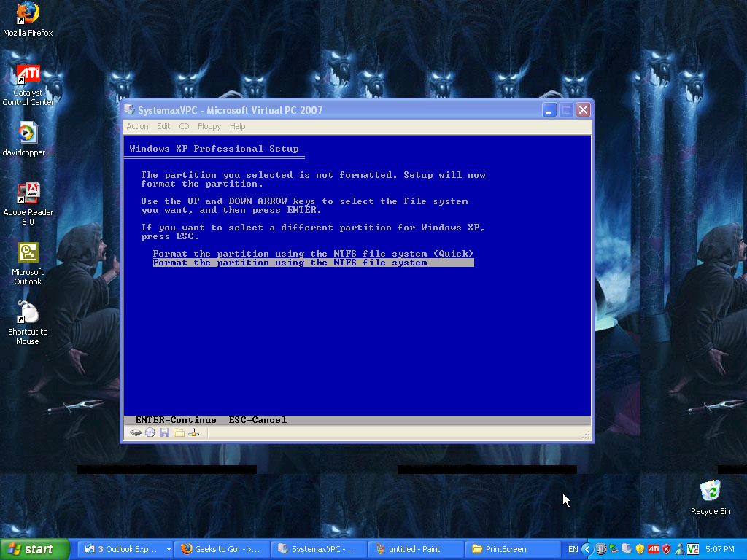The height and width of the screenshot is (560, 747).
Task: Minimize the SystemaxVPC window
Action: [549, 110]
